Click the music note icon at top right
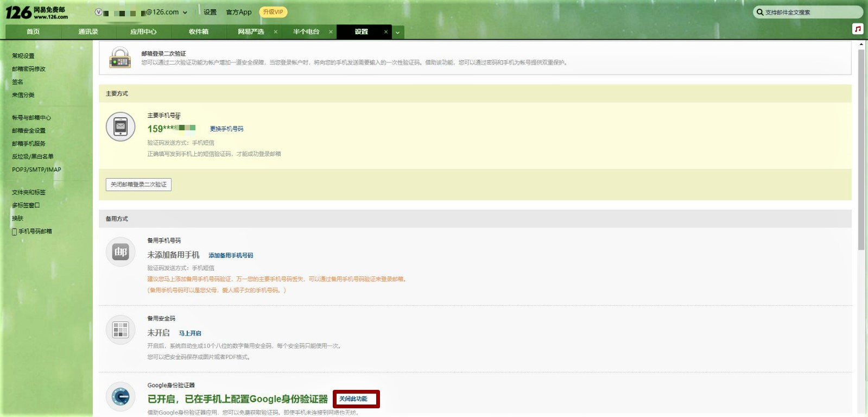Screen dimensions: 868x417 point(857,29)
